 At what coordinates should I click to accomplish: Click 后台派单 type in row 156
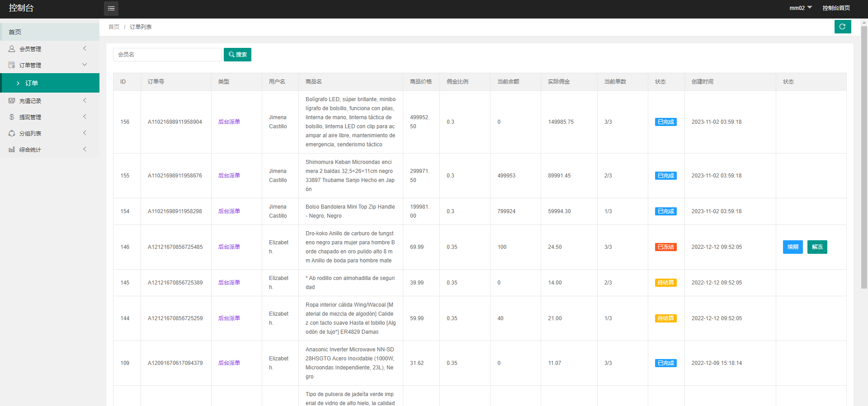point(229,122)
